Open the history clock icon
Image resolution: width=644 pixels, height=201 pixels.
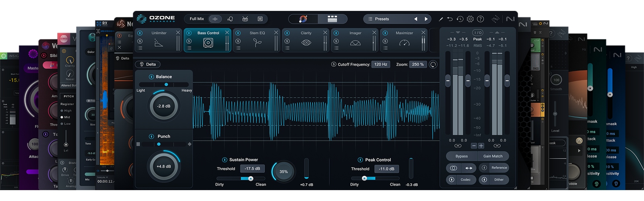click(x=460, y=19)
